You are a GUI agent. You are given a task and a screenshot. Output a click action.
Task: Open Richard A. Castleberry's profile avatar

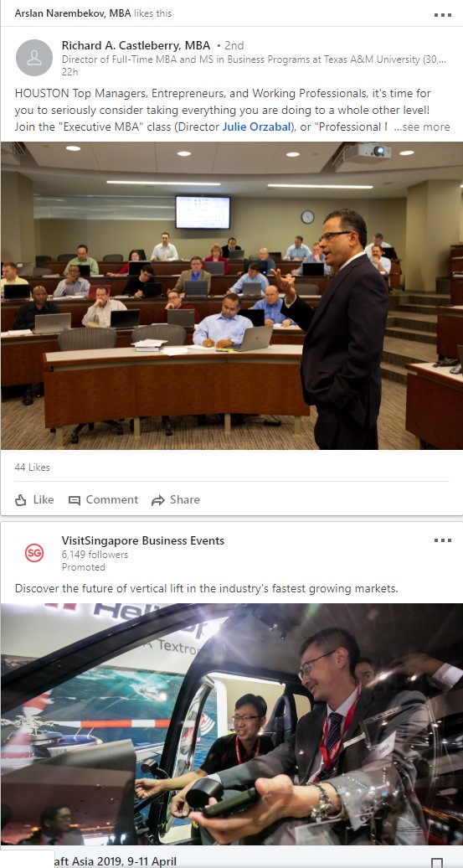pyautogui.click(x=34, y=58)
